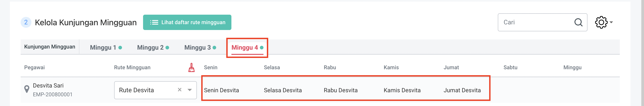This screenshot has height=106, width=644.
Task: Click the Desvita Sari employee name
Action: click(x=48, y=85)
